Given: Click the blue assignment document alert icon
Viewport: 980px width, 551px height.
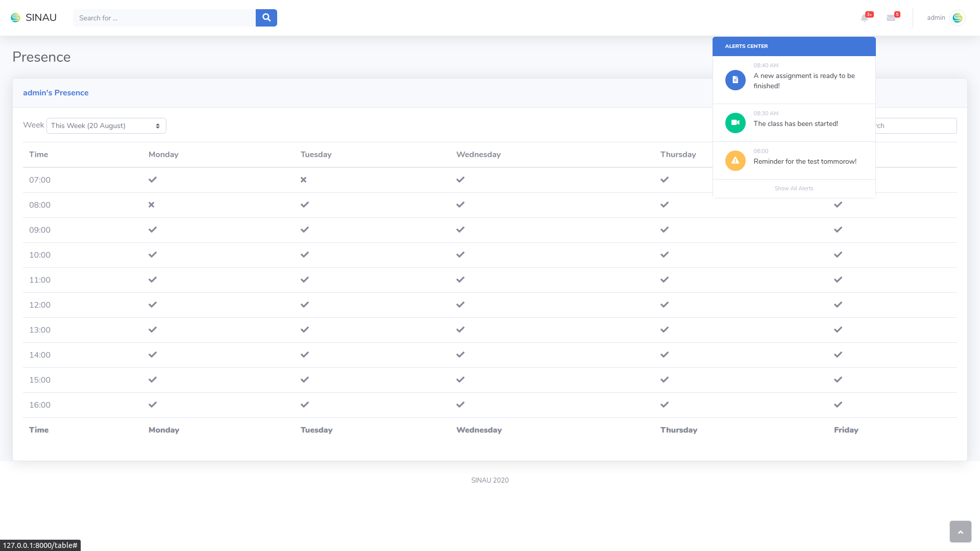Looking at the screenshot, I should [735, 80].
